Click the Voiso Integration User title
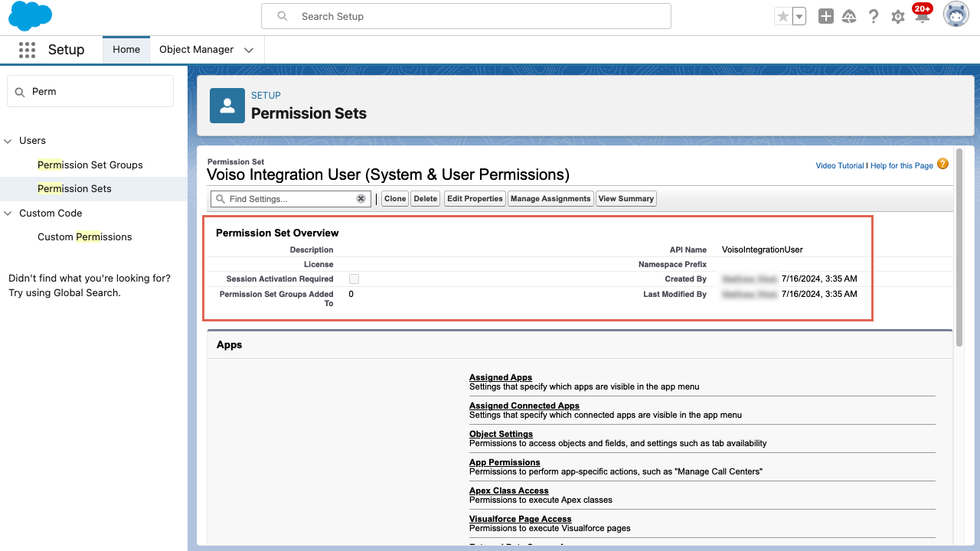 tap(388, 175)
